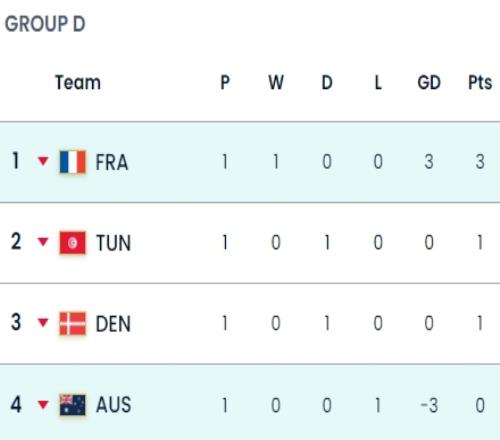This screenshot has height=440, width=500.
Task: Open the FRA team link
Action: [112, 162]
